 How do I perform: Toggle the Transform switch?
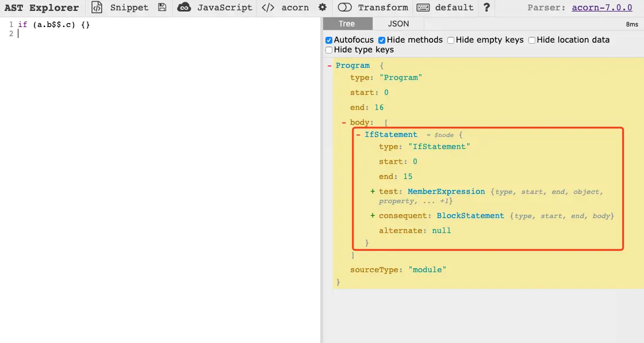344,7
